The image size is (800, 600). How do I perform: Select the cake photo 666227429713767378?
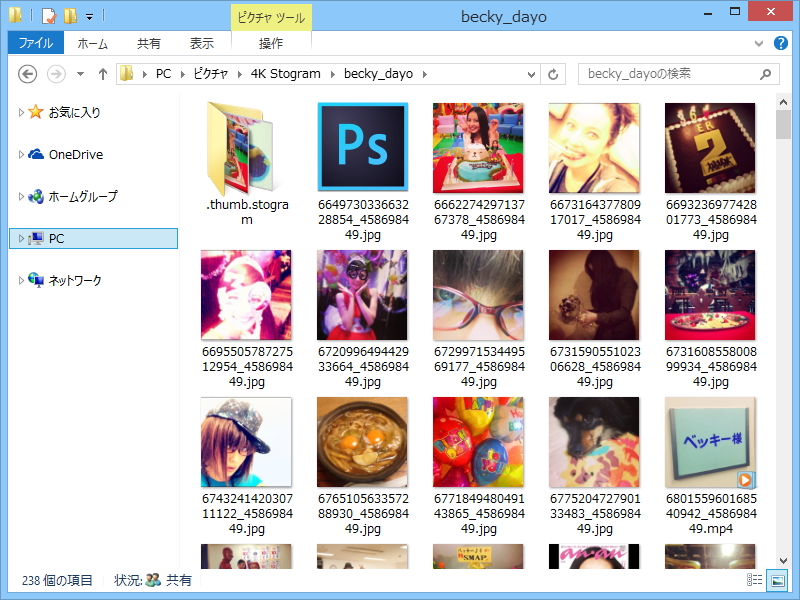click(479, 172)
